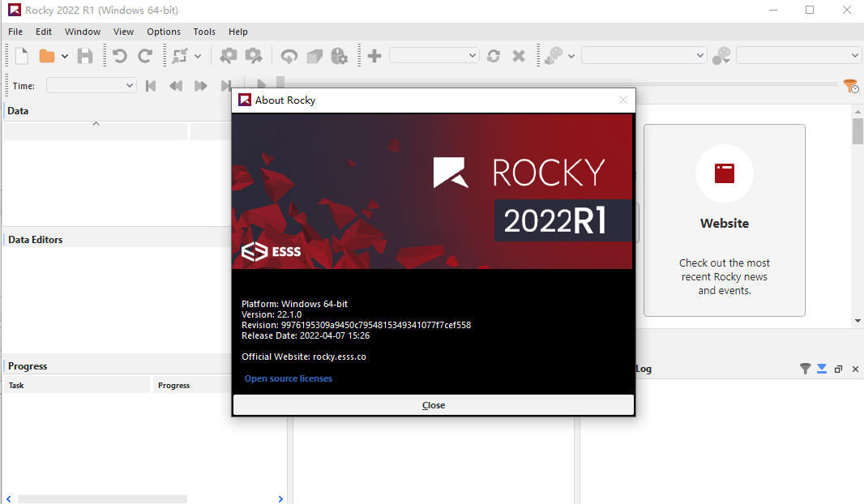Click the gray 3D box icon in toolbar

314,56
